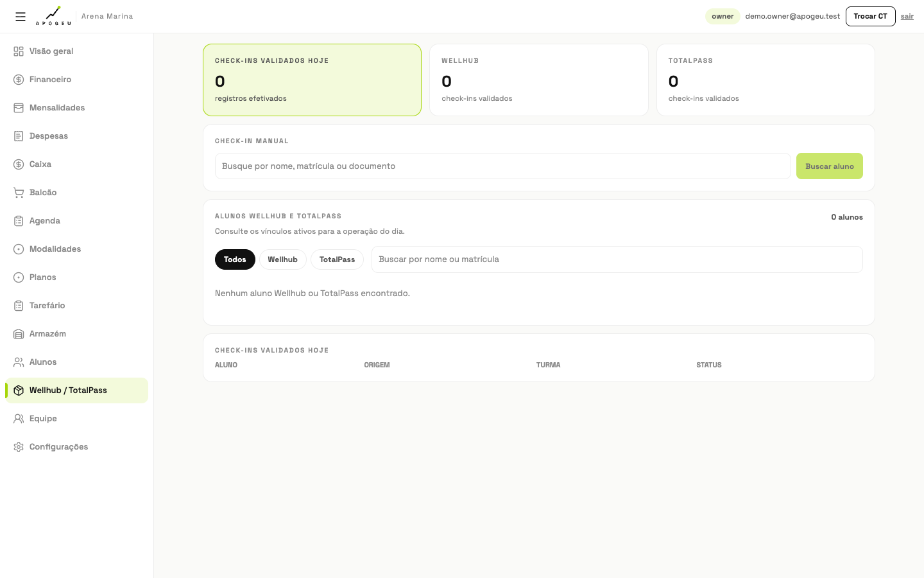
Task: Select the Wellhub check-ins summary card
Action: pos(539,80)
